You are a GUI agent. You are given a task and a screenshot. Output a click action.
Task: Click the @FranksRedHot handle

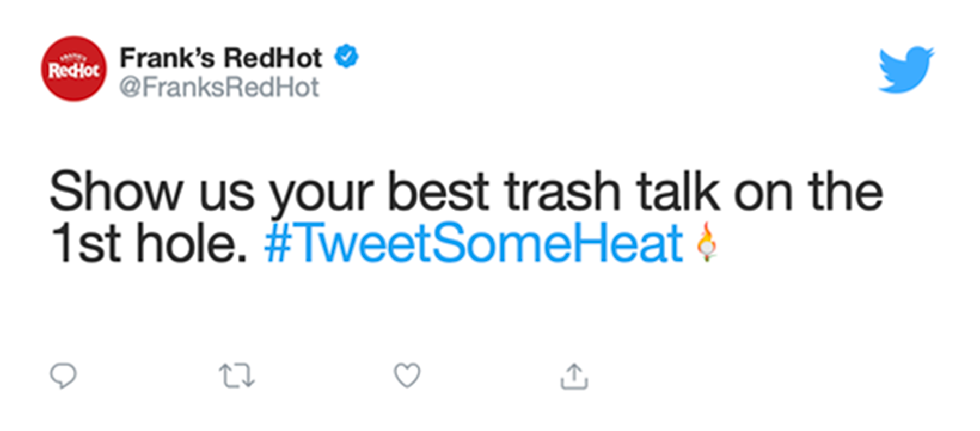click(x=219, y=87)
